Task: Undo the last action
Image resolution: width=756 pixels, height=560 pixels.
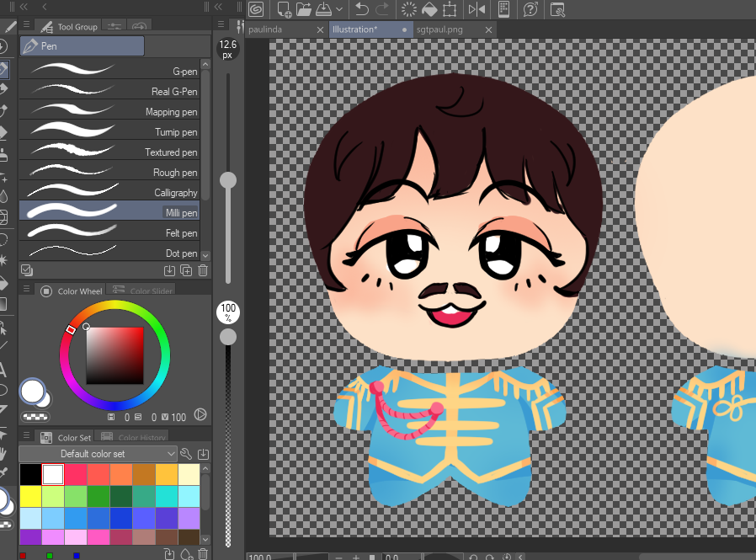Action: coord(362,9)
